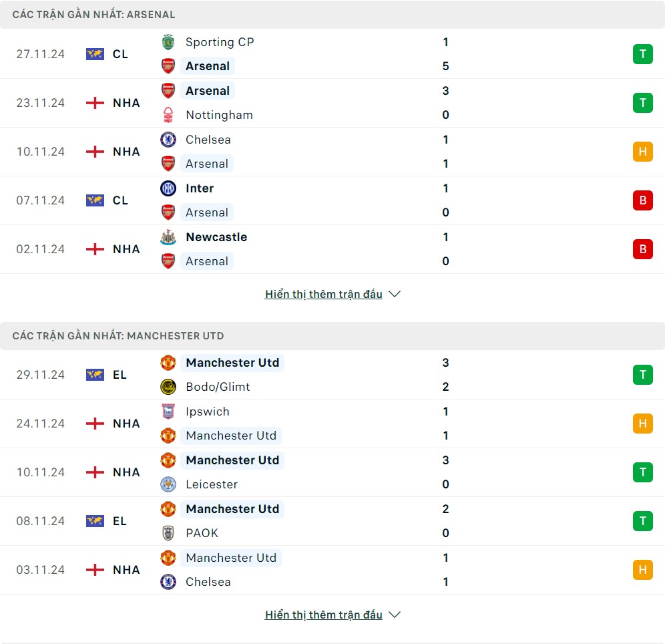Screen dimensions: 665x644
Task: Select the Leicester club crest
Action: pyautogui.click(x=168, y=484)
